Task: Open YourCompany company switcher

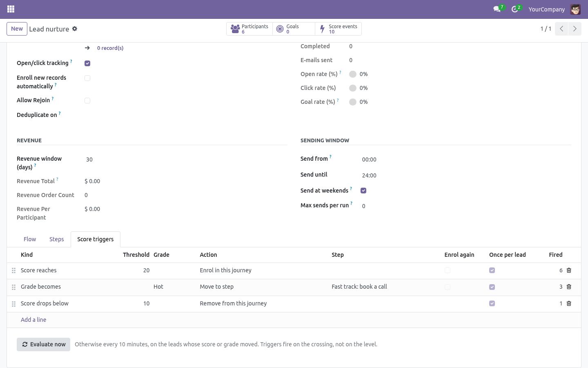Action: (x=546, y=9)
